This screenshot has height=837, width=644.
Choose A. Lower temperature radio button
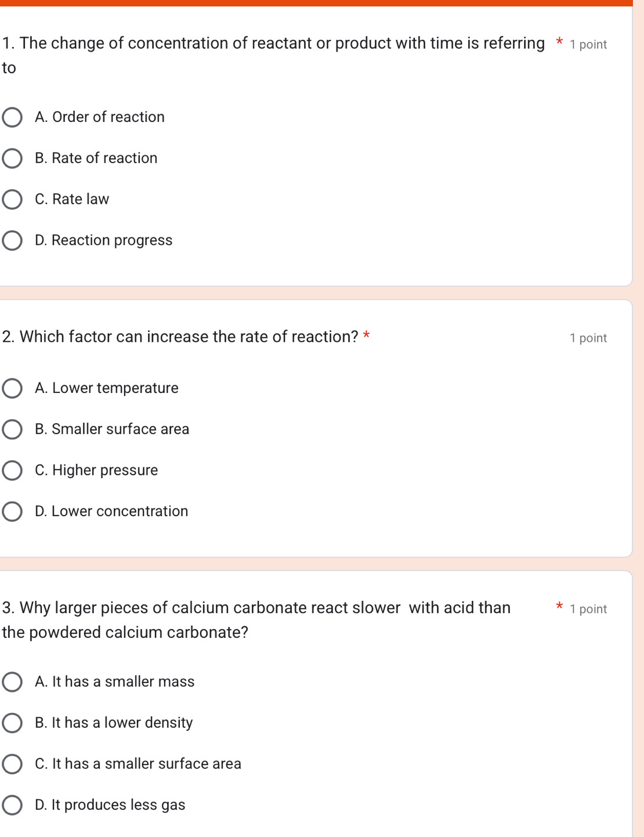[x=12, y=388]
